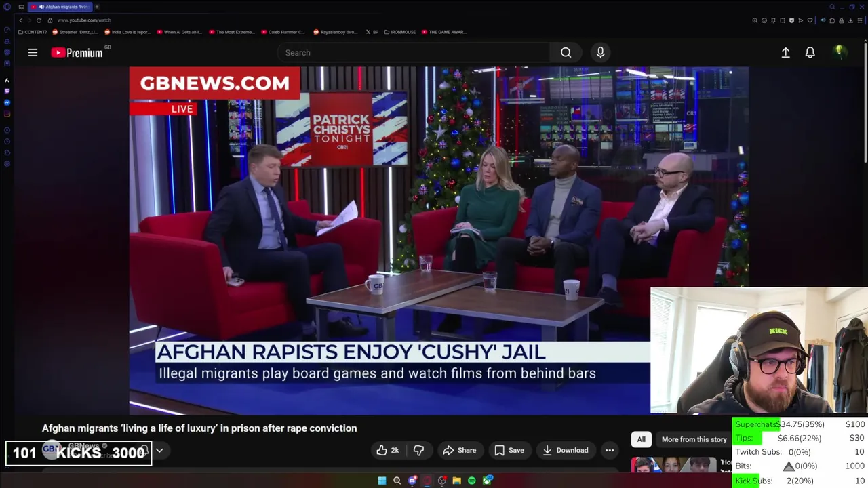The image size is (868, 488).
Task: Open the Opera easy setup menu icon
Action: pos(860,20)
